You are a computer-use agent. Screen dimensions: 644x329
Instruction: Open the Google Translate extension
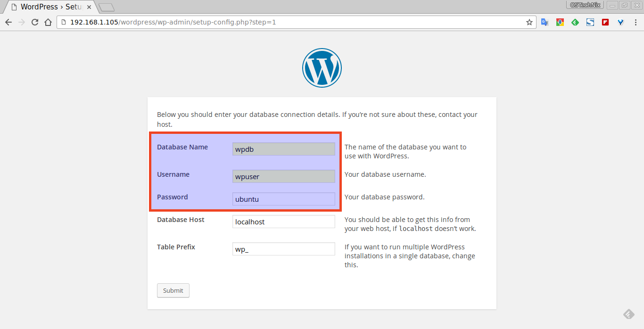[545, 22]
